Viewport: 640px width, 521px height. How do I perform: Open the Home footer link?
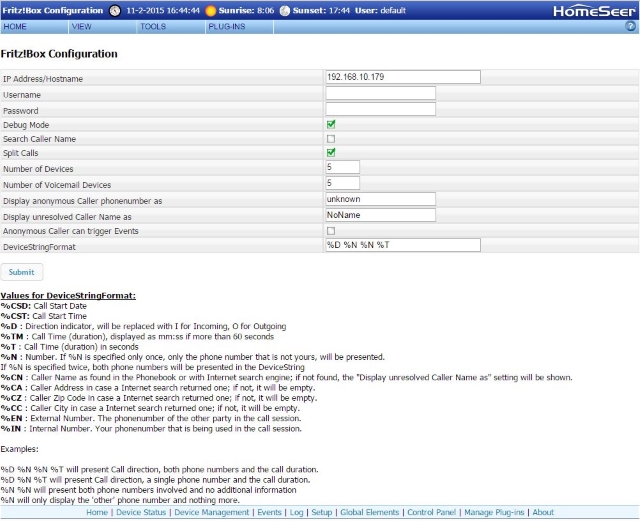click(97, 512)
